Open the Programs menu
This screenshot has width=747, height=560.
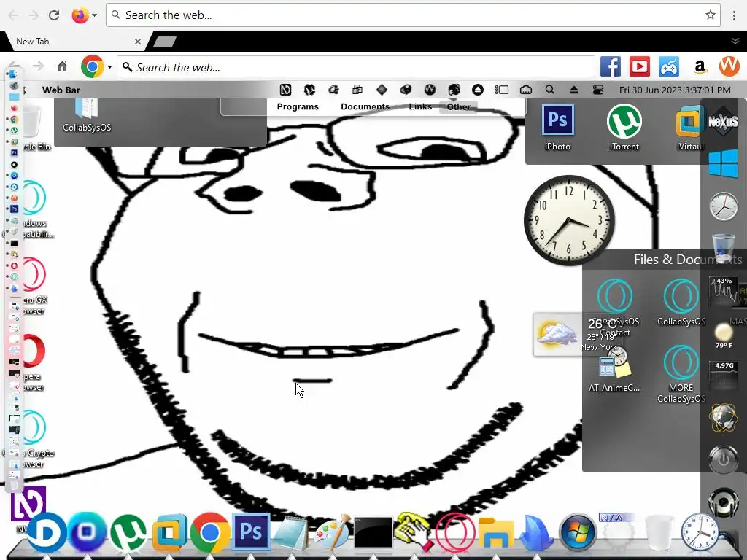(x=298, y=106)
